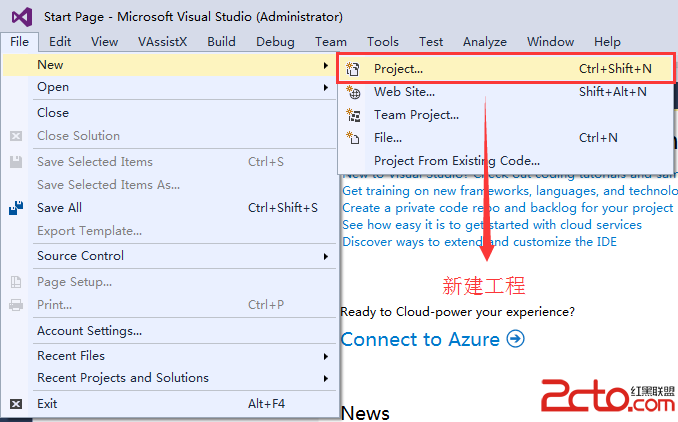This screenshot has height=422, width=678.
Task: Click the News heading on Start Page
Action: [x=365, y=413]
